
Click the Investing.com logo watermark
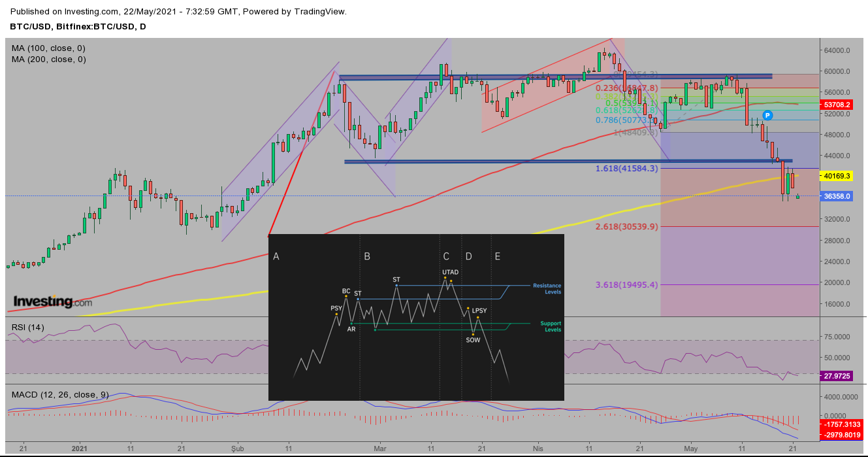point(53,301)
